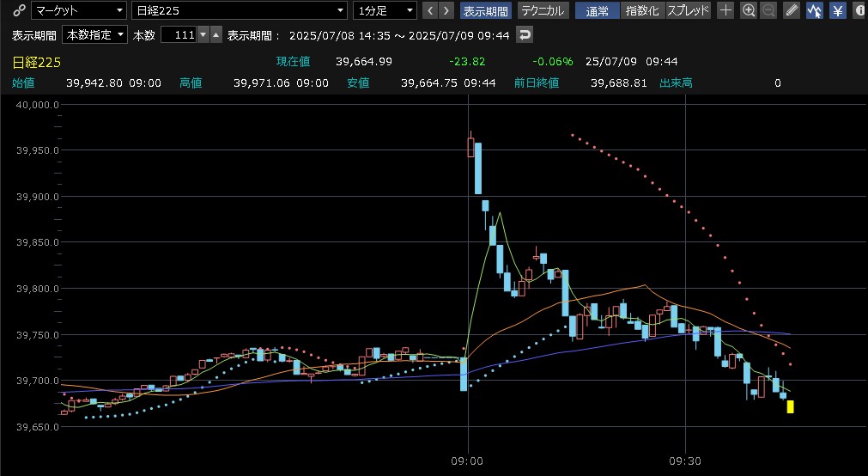Toggle the yen price display icon
The width and height of the screenshot is (868, 476).
point(838,10)
